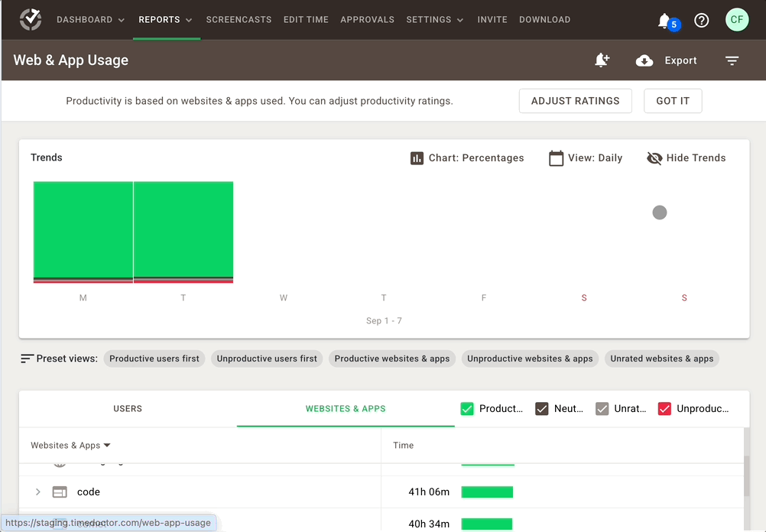Click the Sep 1 - 7 date label
This screenshot has height=532, width=766.
click(x=384, y=321)
